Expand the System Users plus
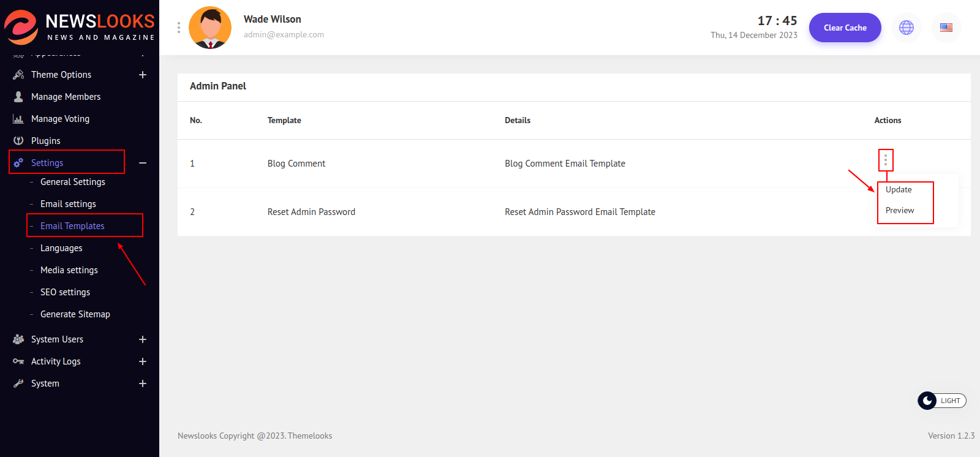980x457 pixels. [x=143, y=339]
